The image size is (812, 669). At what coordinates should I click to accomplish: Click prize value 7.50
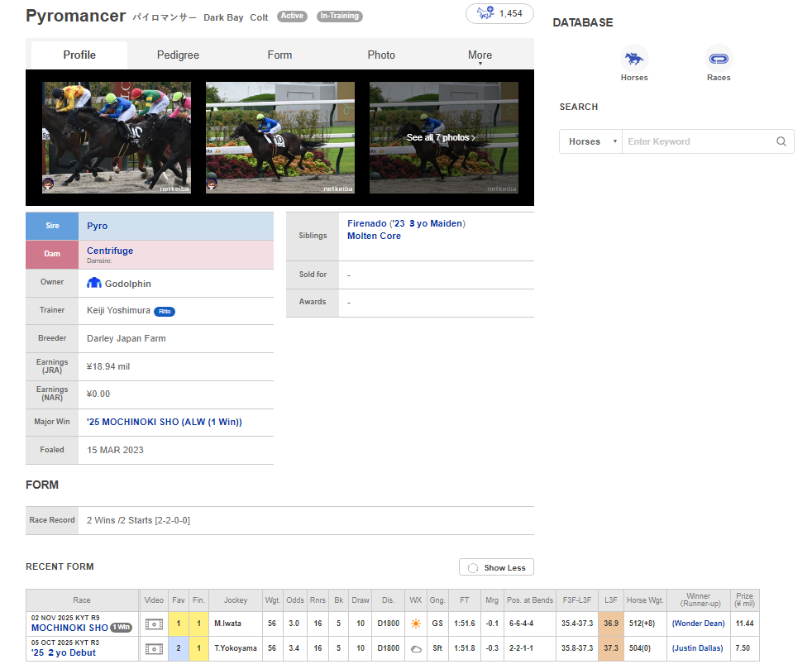(742, 648)
